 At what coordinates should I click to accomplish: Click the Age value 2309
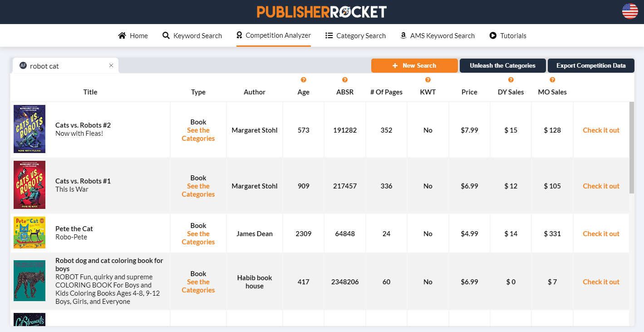pos(304,233)
